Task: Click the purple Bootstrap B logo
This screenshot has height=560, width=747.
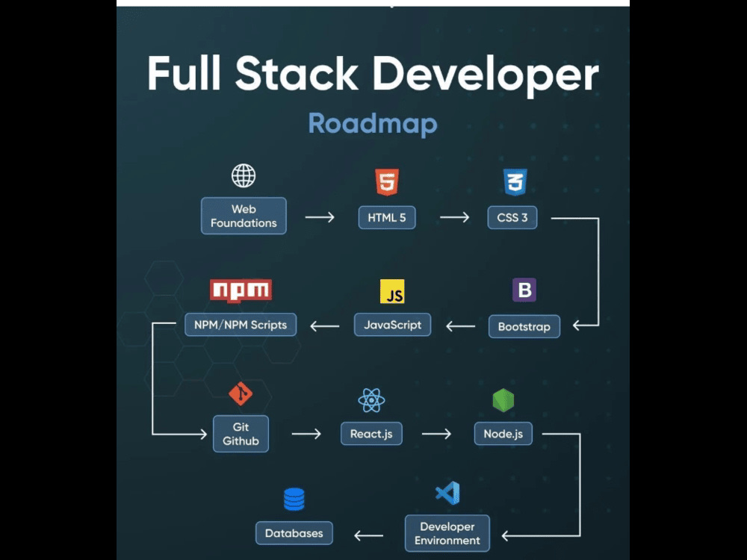Action: [524, 290]
